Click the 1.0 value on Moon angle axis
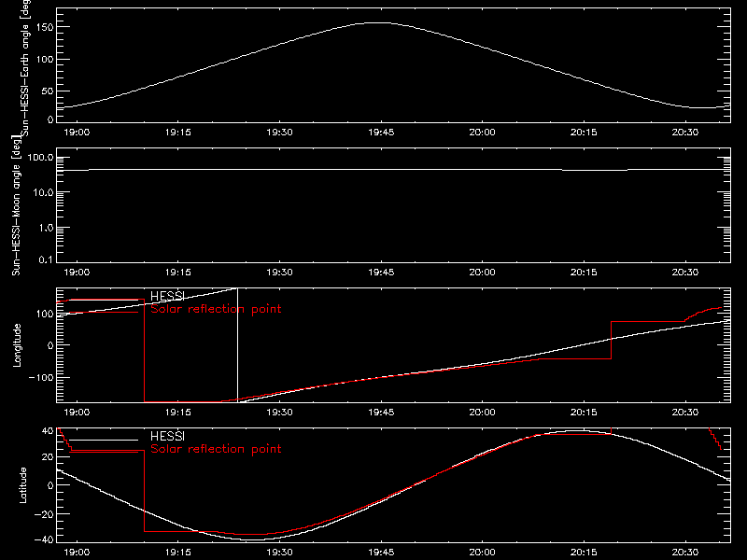 click(x=46, y=228)
